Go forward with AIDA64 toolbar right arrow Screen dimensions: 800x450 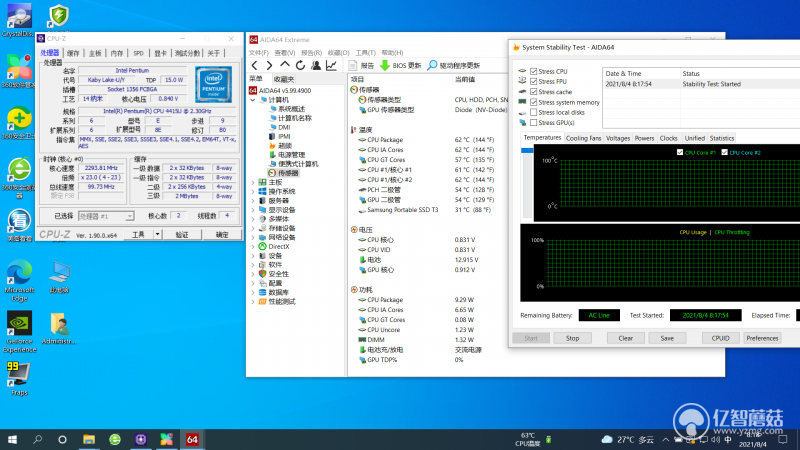269,65
